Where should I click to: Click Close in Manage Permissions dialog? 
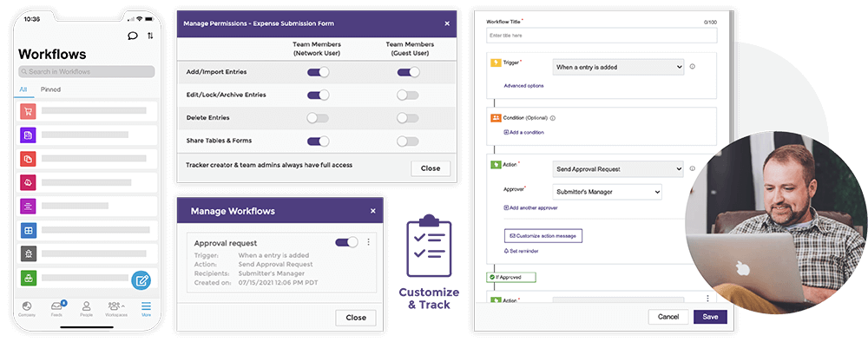pyautogui.click(x=431, y=168)
